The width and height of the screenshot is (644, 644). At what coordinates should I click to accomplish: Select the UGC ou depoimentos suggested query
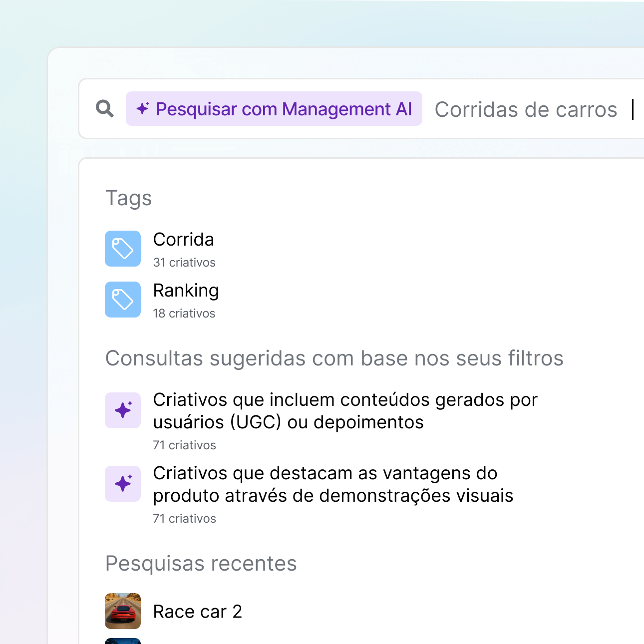coord(344,411)
